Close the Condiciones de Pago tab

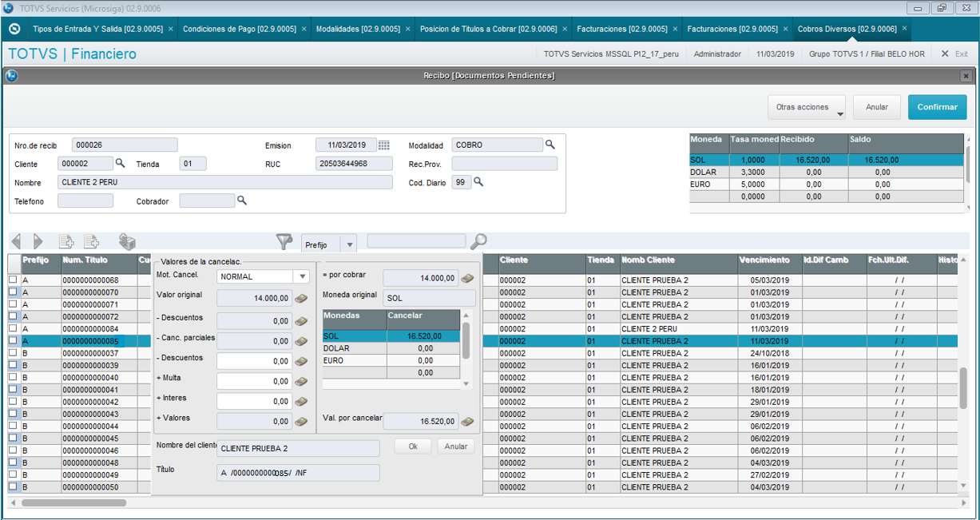[304, 29]
